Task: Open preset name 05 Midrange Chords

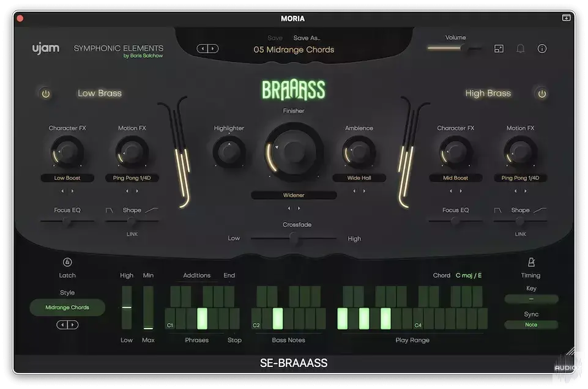Action: [294, 50]
